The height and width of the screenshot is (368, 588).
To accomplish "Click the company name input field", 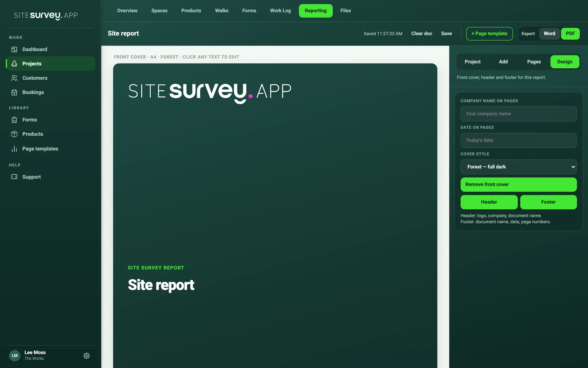I will [519, 114].
